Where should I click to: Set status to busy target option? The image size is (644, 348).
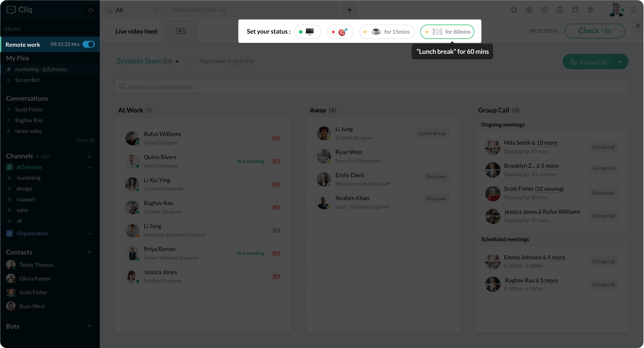(340, 32)
